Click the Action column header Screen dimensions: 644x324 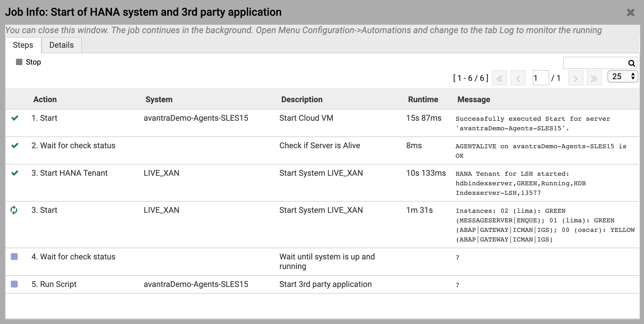(x=45, y=99)
